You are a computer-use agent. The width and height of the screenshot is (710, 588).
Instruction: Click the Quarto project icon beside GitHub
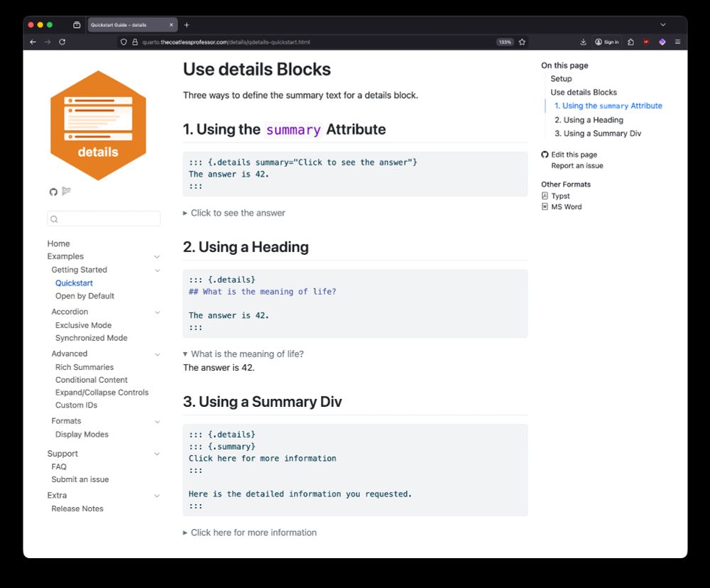click(x=67, y=191)
